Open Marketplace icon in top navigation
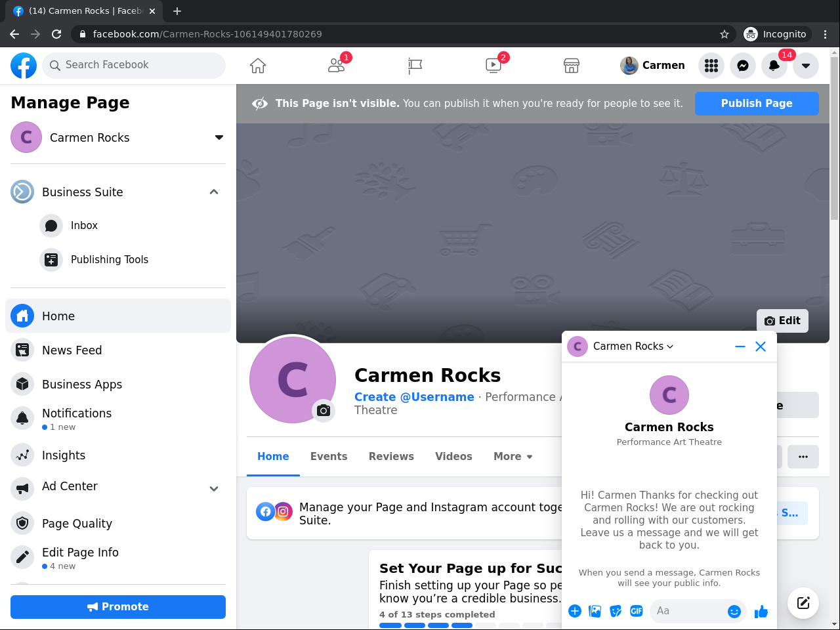Image resolution: width=840 pixels, height=630 pixels. [572, 66]
